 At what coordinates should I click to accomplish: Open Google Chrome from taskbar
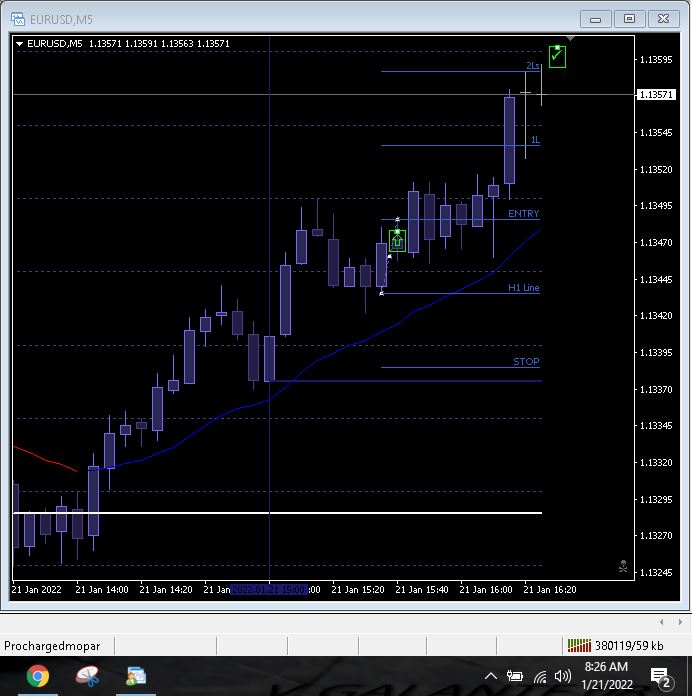pyautogui.click(x=38, y=676)
